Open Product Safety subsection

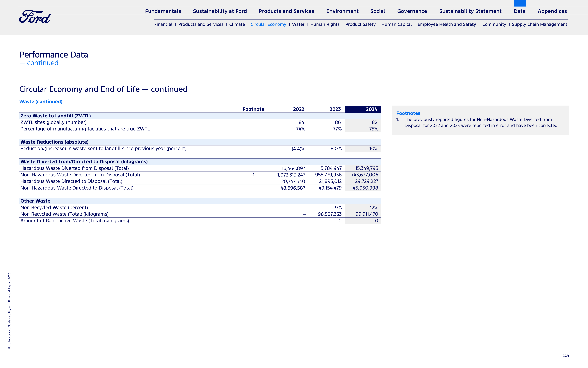tap(360, 24)
